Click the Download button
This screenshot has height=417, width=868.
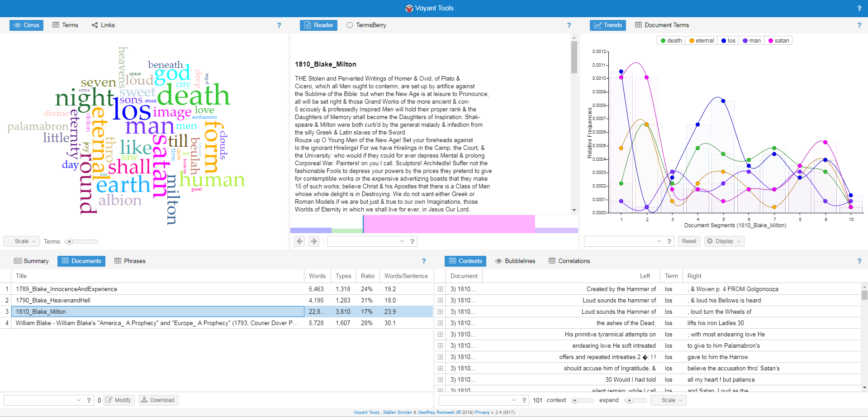[158, 400]
